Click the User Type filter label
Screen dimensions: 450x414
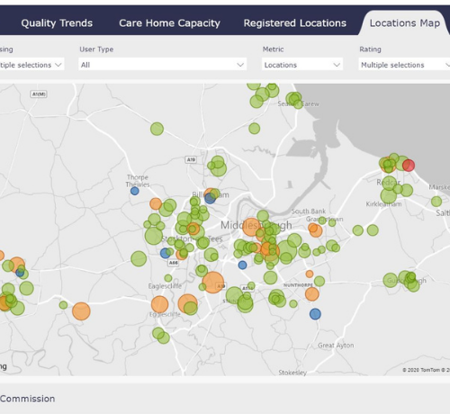pyautogui.click(x=96, y=49)
